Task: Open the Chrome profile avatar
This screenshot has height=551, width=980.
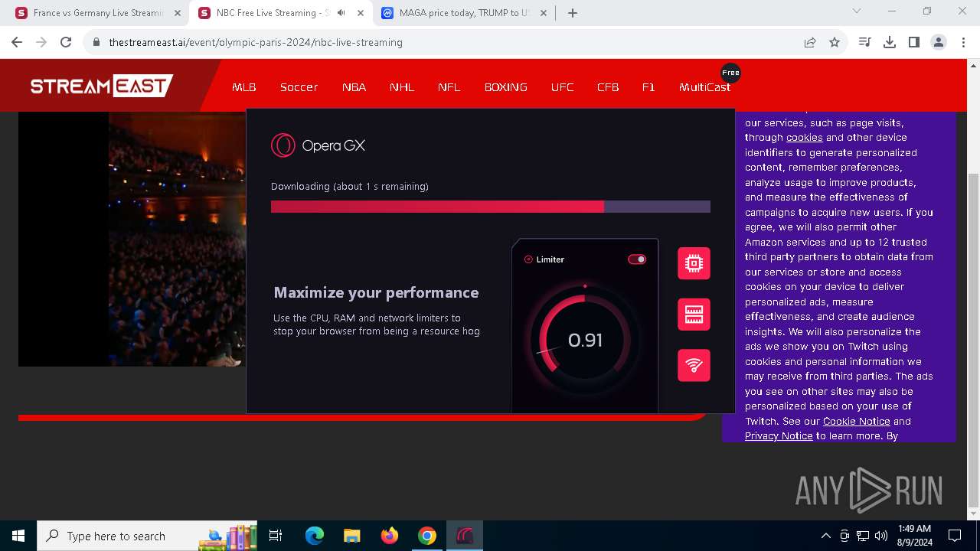Action: coord(939,42)
